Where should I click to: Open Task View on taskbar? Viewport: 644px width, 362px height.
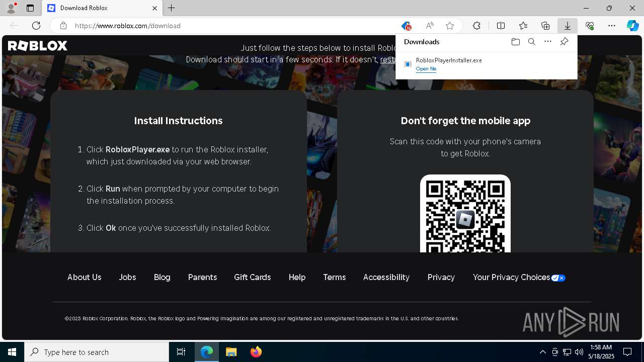(x=181, y=352)
